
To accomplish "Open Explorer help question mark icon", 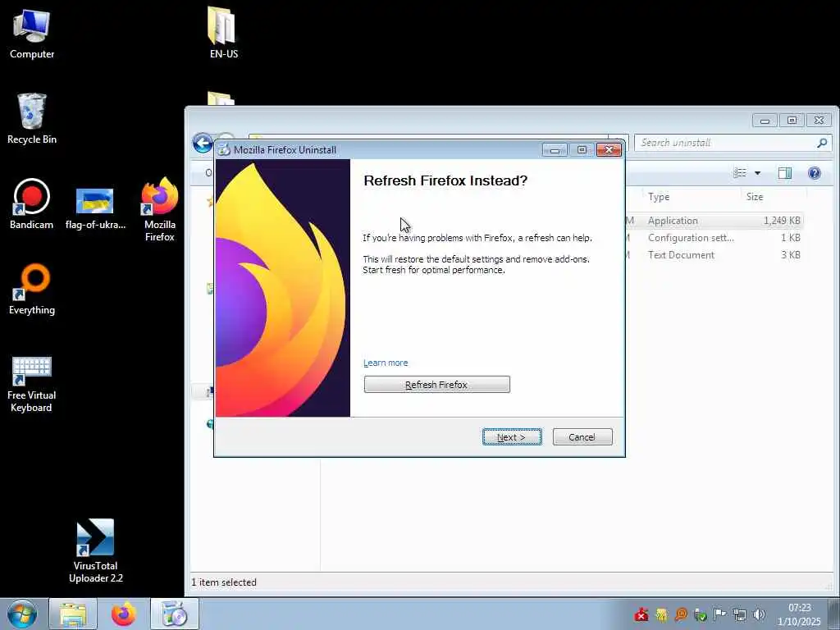I will click(x=815, y=172).
